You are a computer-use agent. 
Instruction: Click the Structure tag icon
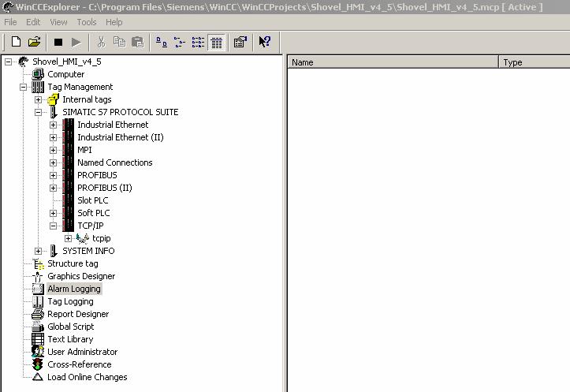[x=38, y=263]
